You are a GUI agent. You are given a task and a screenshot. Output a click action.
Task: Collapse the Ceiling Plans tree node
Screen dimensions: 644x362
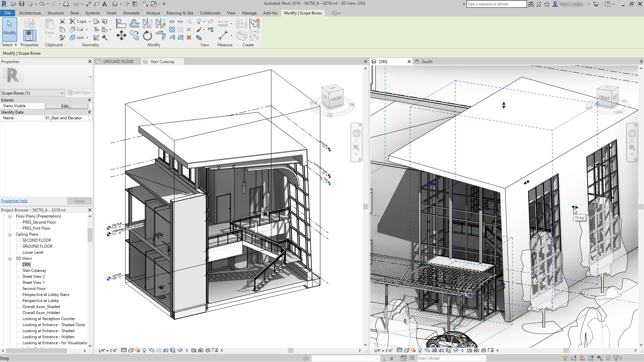pyautogui.click(x=10, y=234)
